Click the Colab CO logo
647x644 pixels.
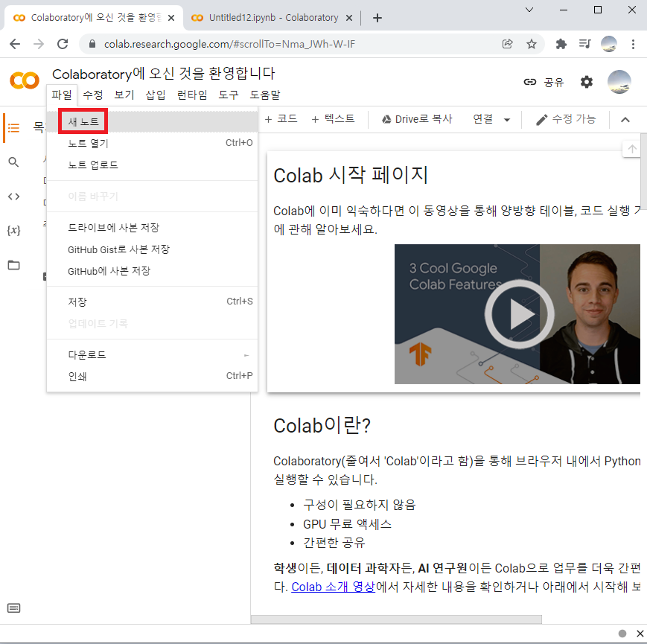click(25, 80)
